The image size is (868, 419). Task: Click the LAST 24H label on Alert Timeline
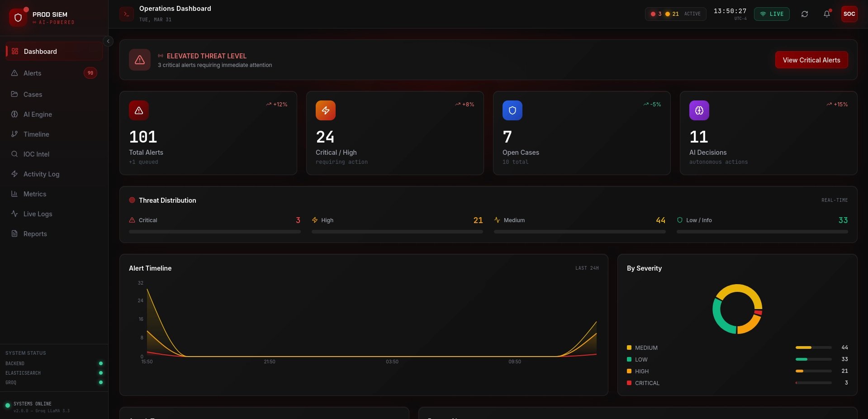[587, 268]
